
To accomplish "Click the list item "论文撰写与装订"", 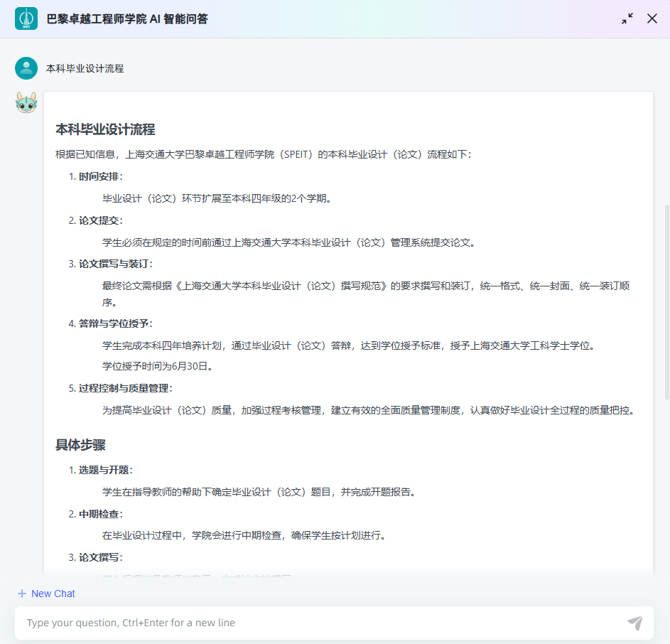I will coord(115,264).
